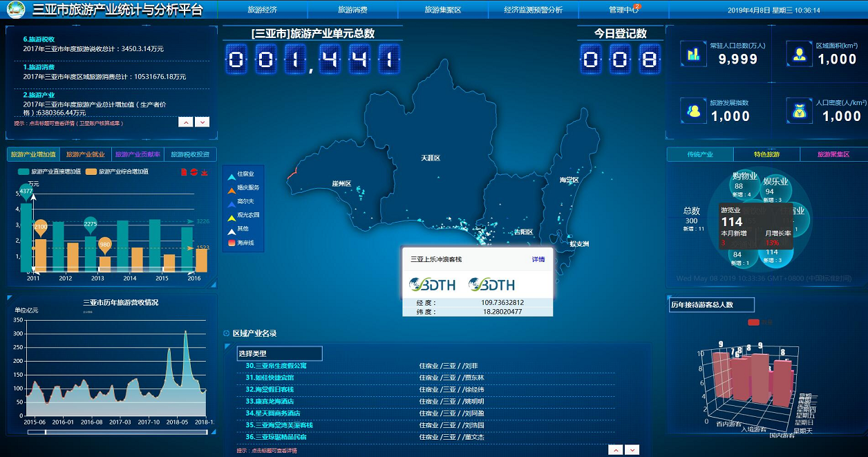Click the time range slider under revenue chart

tap(117, 432)
